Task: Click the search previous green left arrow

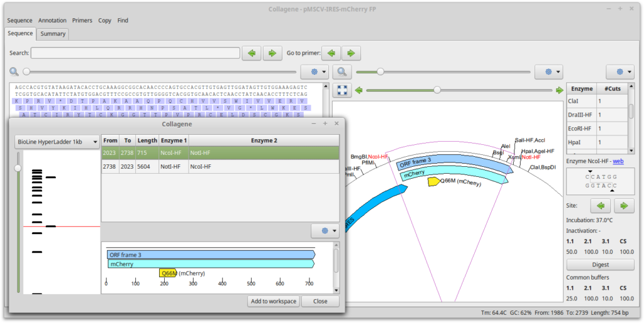Action: tap(252, 53)
